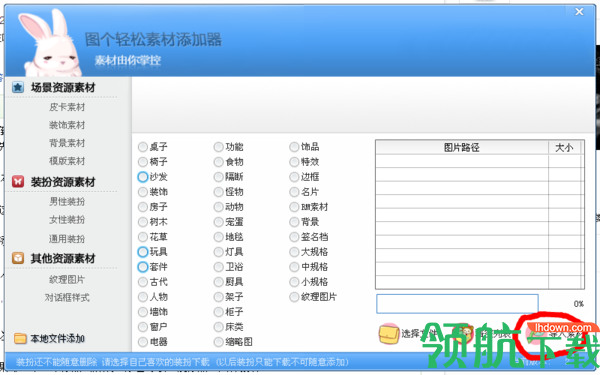This screenshot has width=600, height=375.
Task: Select the 动物 radio button
Action: pyautogui.click(x=218, y=207)
